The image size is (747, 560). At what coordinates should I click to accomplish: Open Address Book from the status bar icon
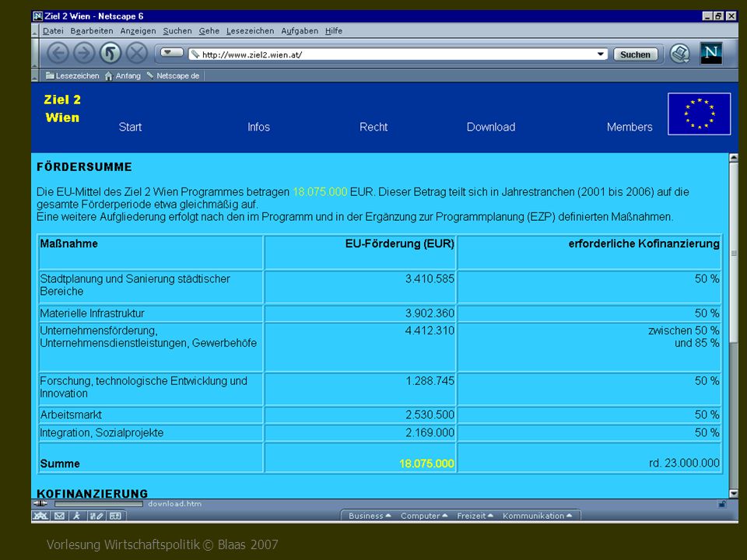click(x=116, y=516)
